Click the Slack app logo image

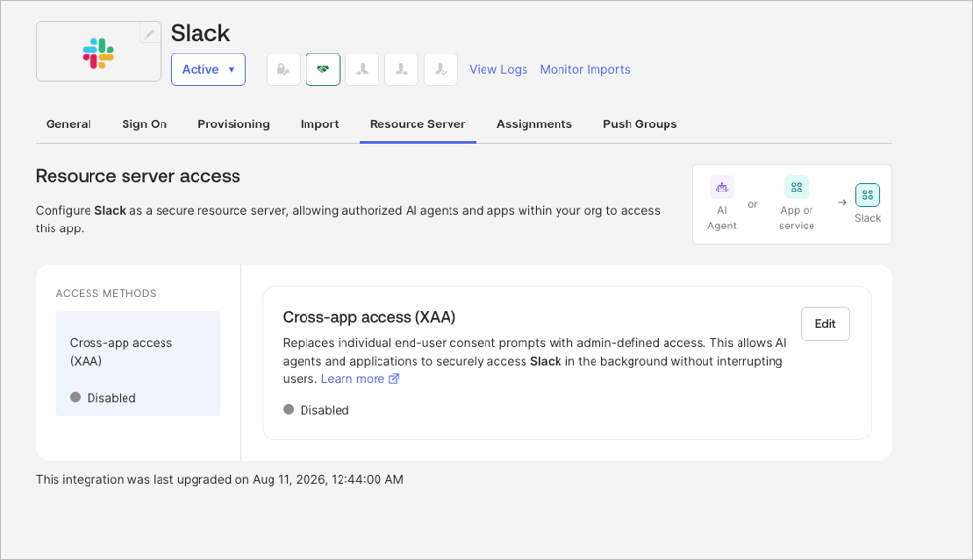[98, 53]
